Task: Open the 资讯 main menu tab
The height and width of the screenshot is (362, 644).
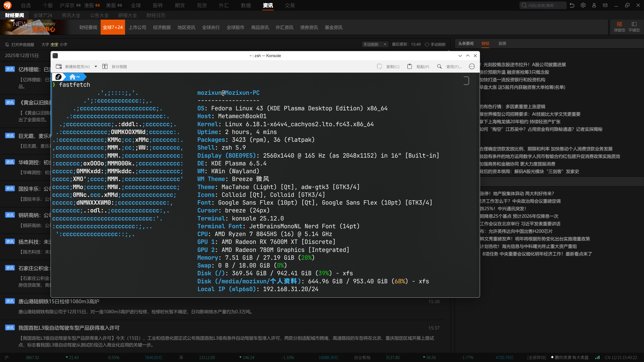Action: (268, 6)
